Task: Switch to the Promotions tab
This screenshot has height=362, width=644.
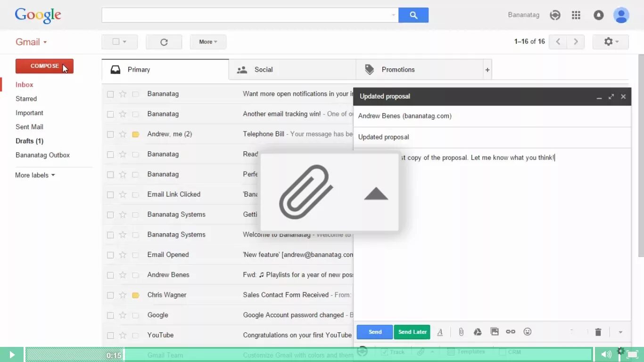Action: point(420,70)
